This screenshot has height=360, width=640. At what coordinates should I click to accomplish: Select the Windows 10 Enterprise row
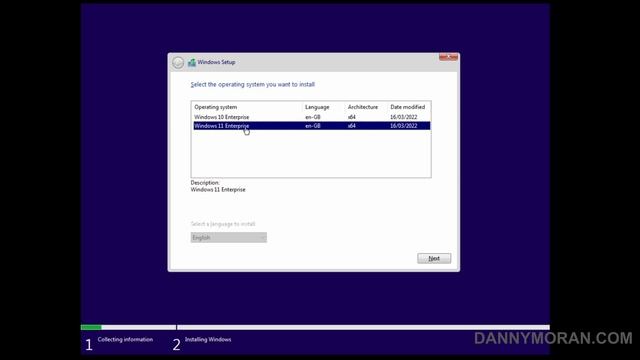coord(311,117)
